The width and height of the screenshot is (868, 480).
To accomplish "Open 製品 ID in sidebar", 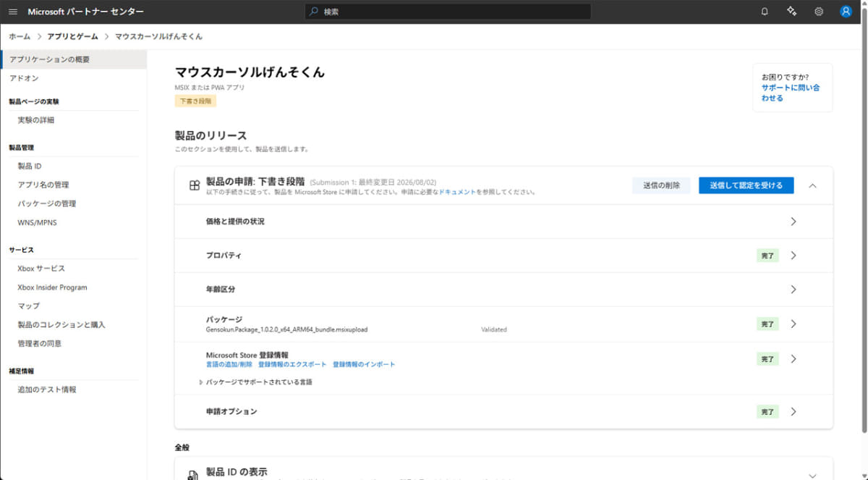I will (x=29, y=167).
